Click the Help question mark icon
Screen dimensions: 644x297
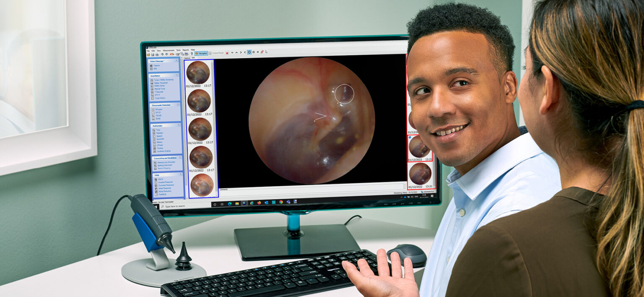click(192, 53)
